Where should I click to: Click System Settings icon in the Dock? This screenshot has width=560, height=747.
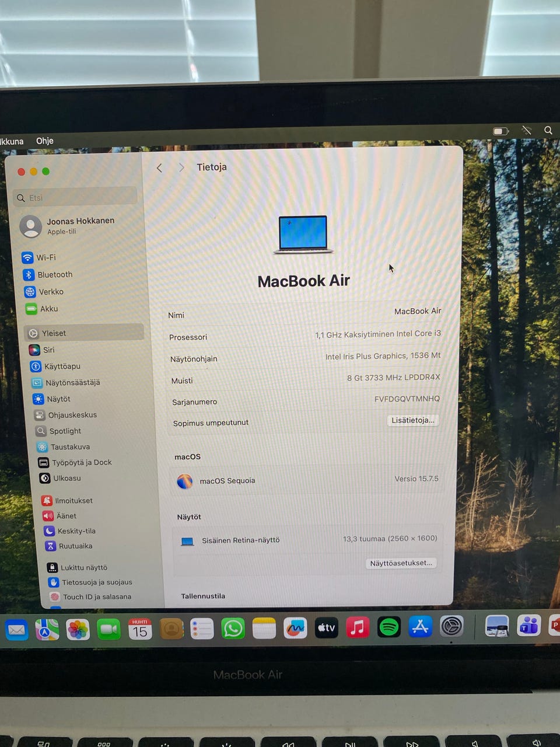click(x=452, y=627)
